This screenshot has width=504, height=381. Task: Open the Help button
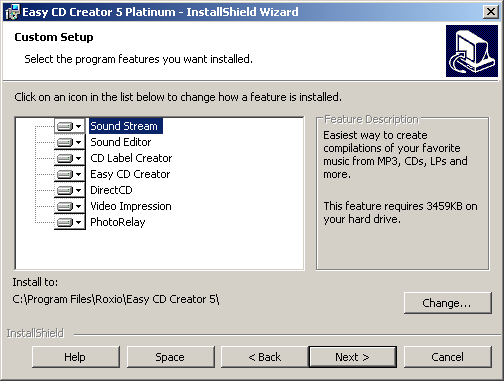pos(76,357)
